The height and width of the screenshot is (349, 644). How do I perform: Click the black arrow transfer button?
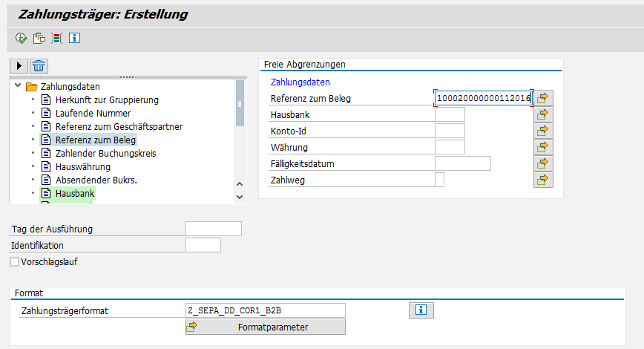point(20,66)
